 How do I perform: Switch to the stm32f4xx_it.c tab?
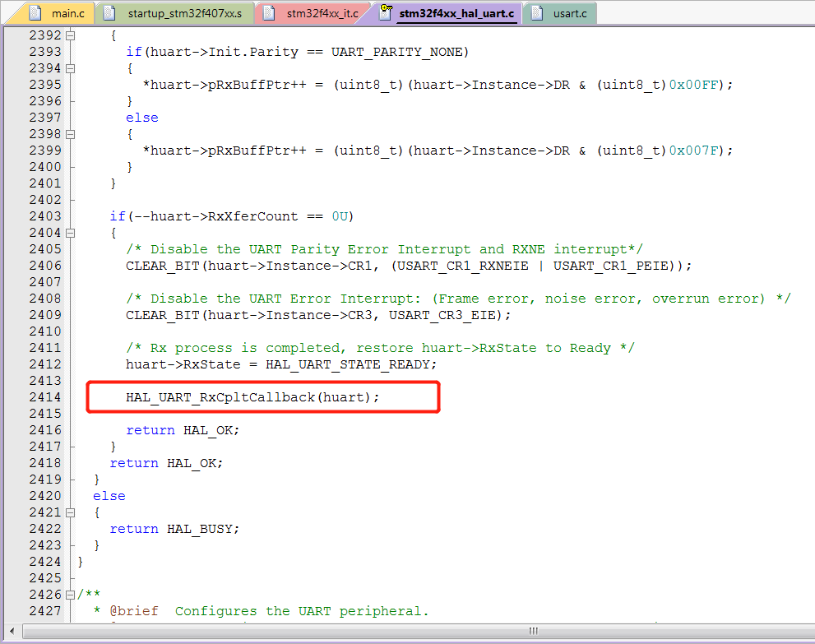click(x=312, y=13)
